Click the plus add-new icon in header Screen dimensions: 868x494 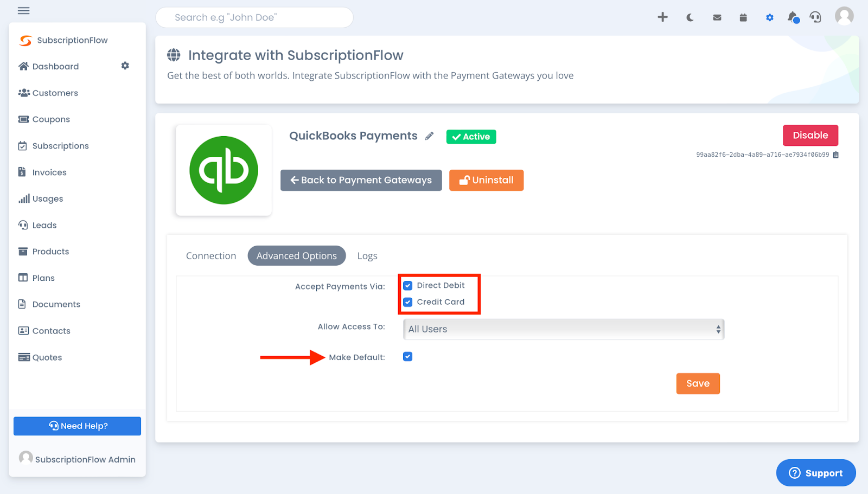pyautogui.click(x=662, y=17)
